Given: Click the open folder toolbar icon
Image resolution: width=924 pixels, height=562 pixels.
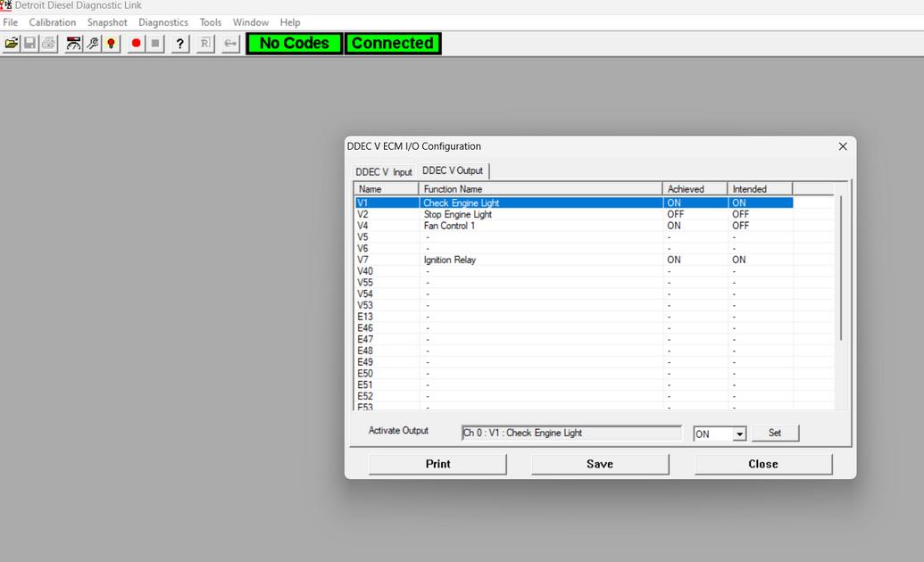Looking at the screenshot, I should 12,44.
